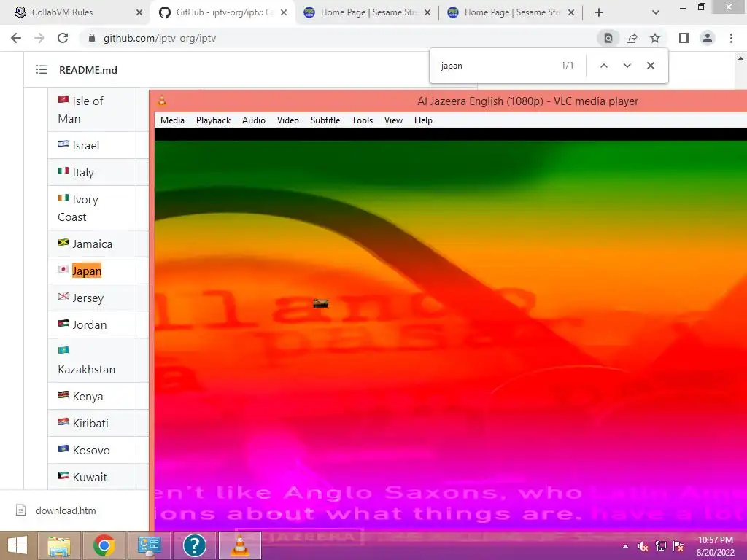Jump to next find result for japan

click(x=627, y=66)
